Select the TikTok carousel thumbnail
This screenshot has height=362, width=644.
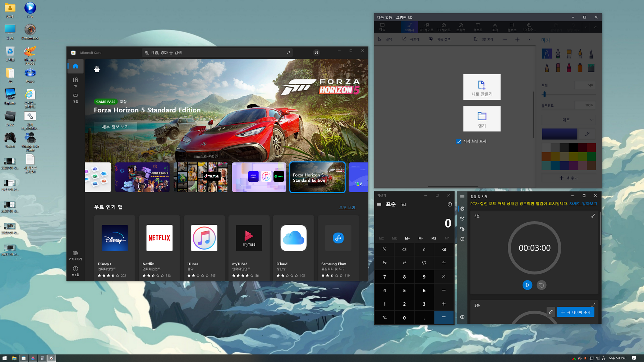[201, 177]
